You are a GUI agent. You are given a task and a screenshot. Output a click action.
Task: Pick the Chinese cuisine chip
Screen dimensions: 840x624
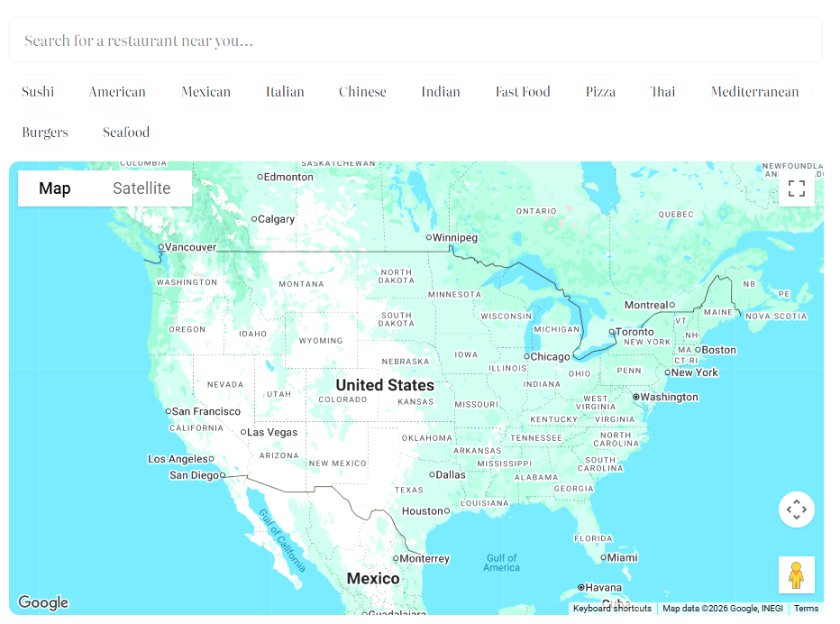[x=362, y=92]
